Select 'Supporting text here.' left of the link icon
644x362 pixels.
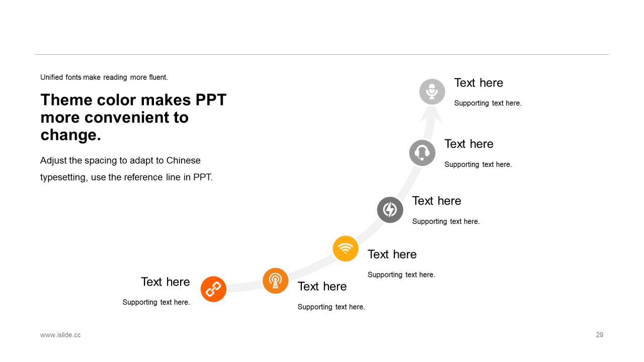(156, 302)
